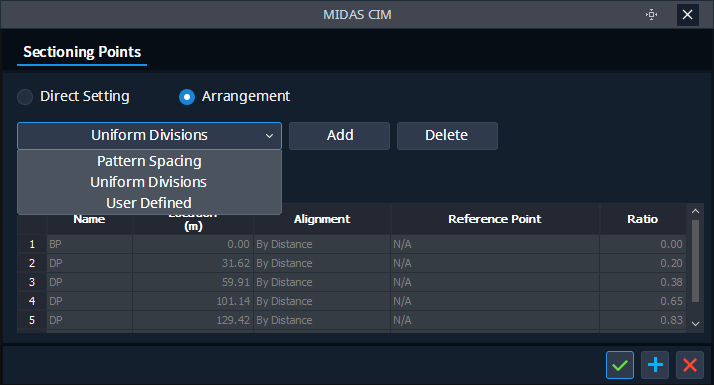Click the Delete button

(447, 136)
